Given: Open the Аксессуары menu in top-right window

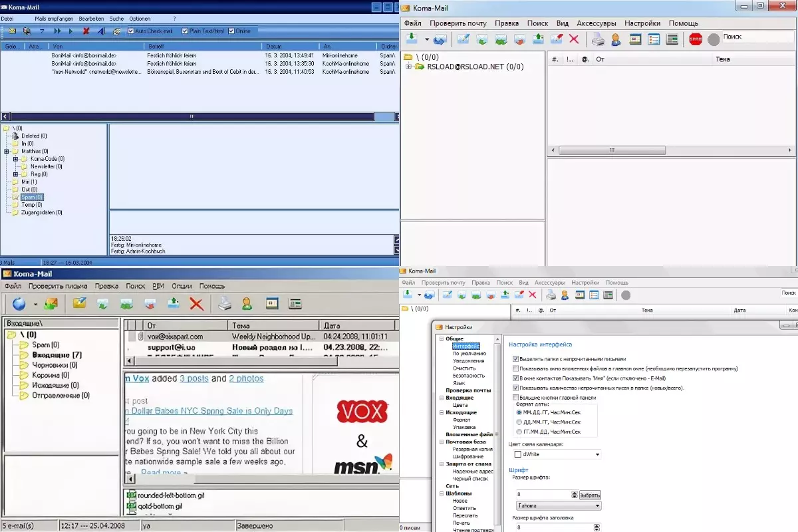Looking at the screenshot, I should coord(596,23).
